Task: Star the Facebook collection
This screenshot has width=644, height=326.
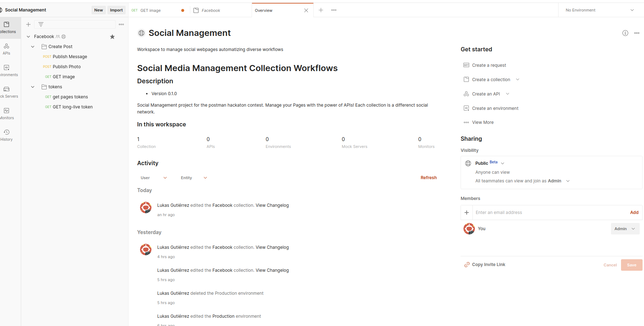Action: (x=112, y=37)
